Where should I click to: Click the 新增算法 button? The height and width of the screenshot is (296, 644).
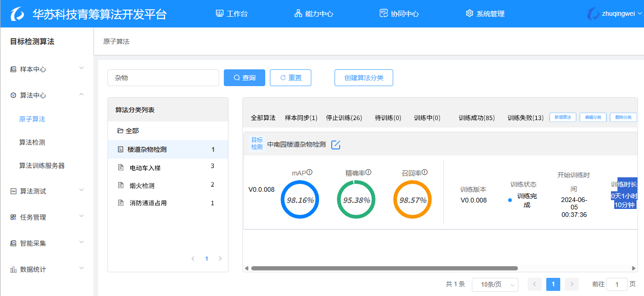click(x=563, y=117)
